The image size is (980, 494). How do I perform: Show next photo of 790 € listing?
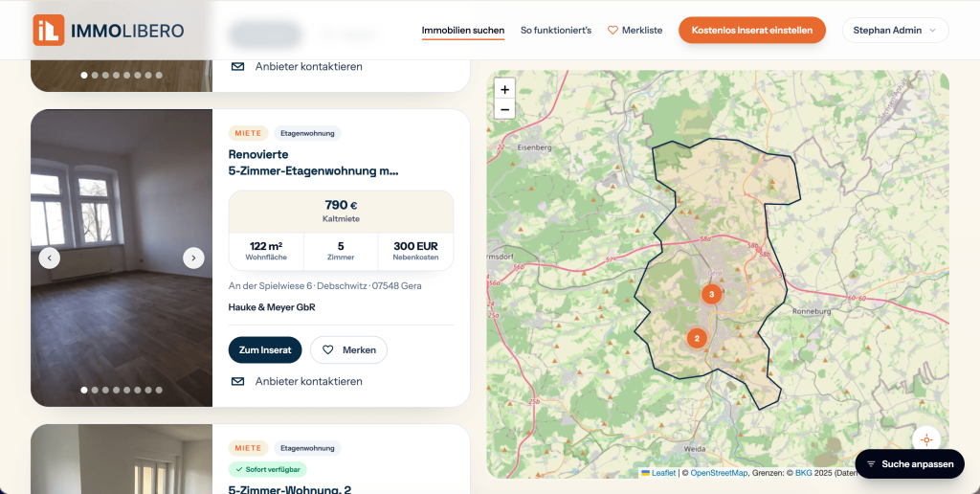[193, 258]
